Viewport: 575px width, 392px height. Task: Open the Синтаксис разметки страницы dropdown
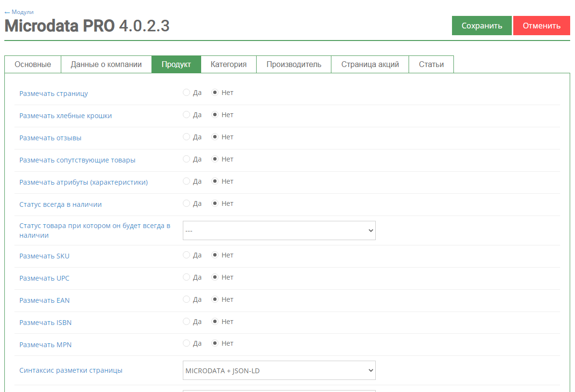coord(279,370)
